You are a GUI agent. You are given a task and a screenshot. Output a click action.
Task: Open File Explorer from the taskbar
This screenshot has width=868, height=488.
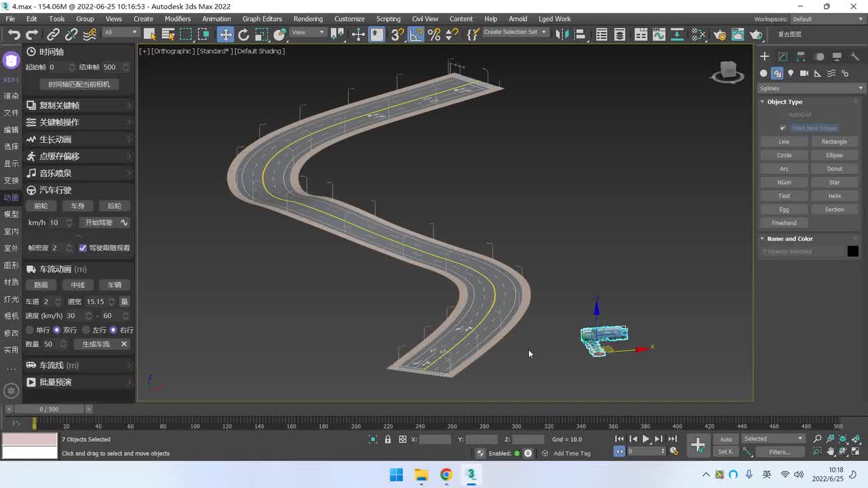tap(421, 474)
